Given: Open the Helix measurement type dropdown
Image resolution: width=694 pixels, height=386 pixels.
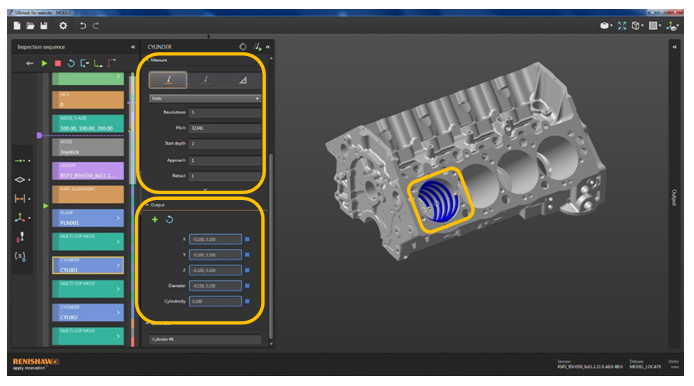Looking at the screenshot, I should coord(205,98).
